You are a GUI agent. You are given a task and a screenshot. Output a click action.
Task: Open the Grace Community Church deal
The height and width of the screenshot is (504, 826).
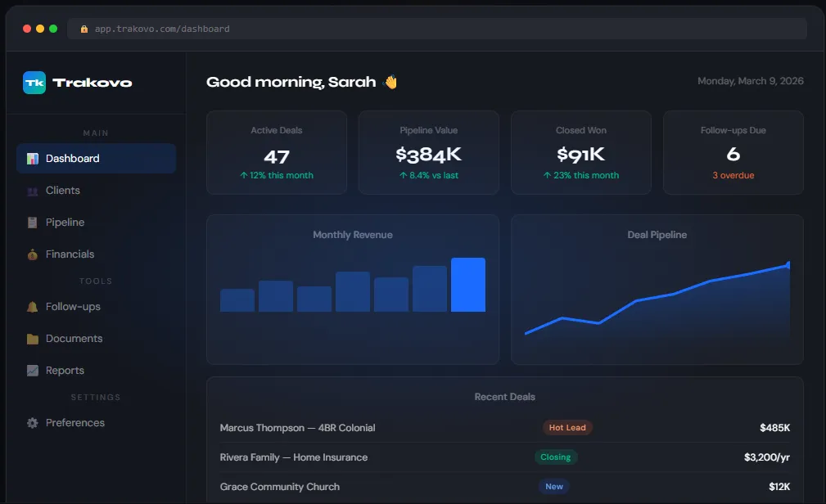pyautogui.click(x=504, y=487)
